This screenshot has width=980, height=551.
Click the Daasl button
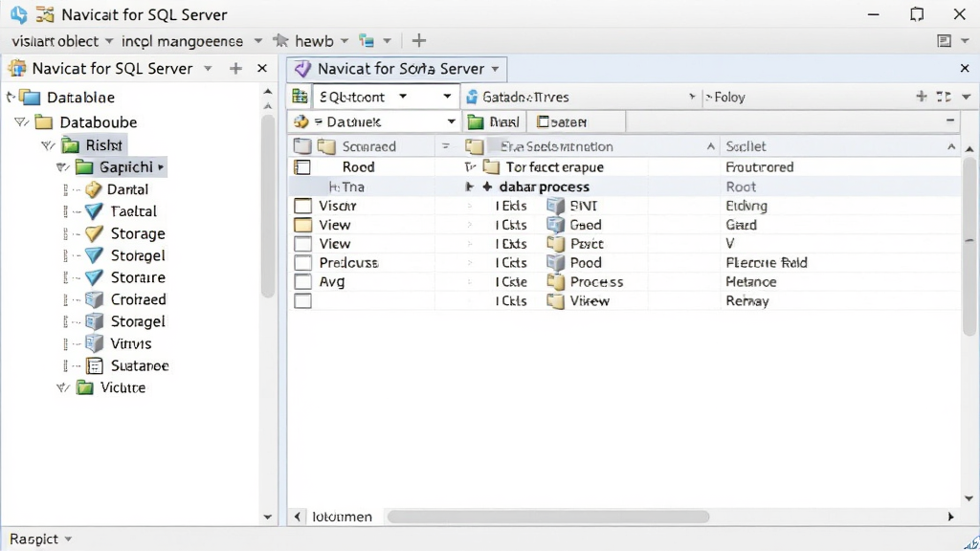point(494,121)
